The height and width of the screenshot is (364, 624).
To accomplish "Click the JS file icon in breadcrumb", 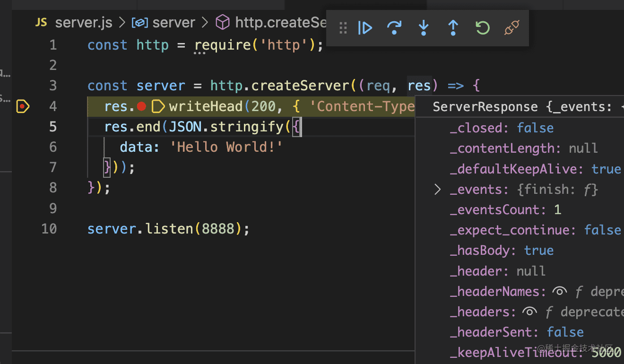I will click(42, 22).
